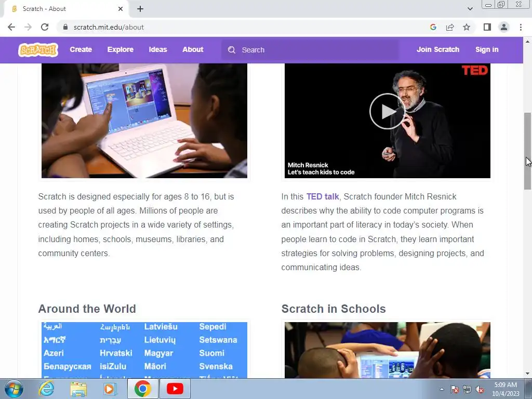Screen dimensions: 532x399
Task: Click the languages image under Around the World
Action: click(144, 350)
